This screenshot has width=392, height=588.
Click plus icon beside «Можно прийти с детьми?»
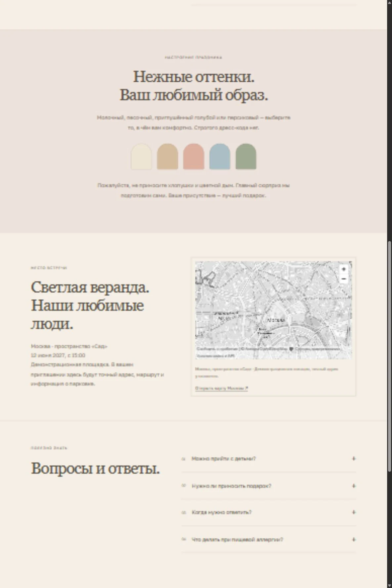tap(354, 459)
